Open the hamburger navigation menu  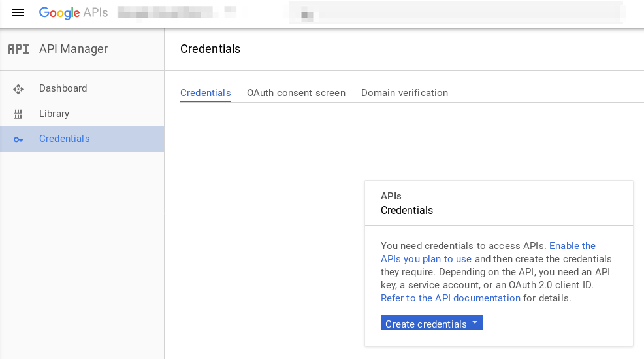coord(18,12)
